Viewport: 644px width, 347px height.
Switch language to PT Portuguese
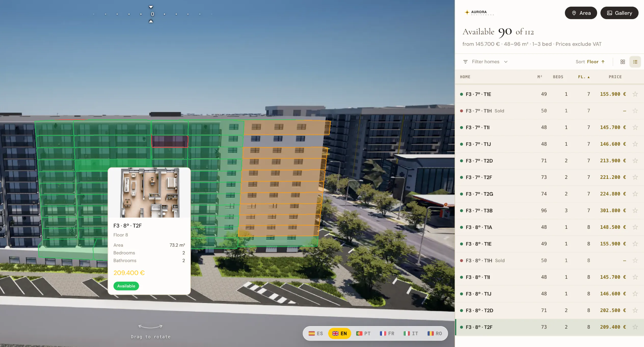point(363,333)
